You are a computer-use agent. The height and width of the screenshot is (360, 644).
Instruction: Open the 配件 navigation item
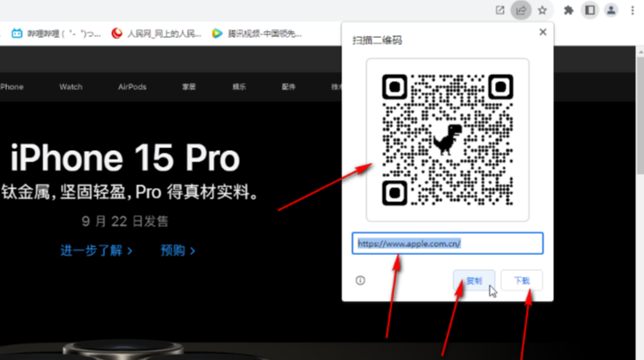[288, 86]
